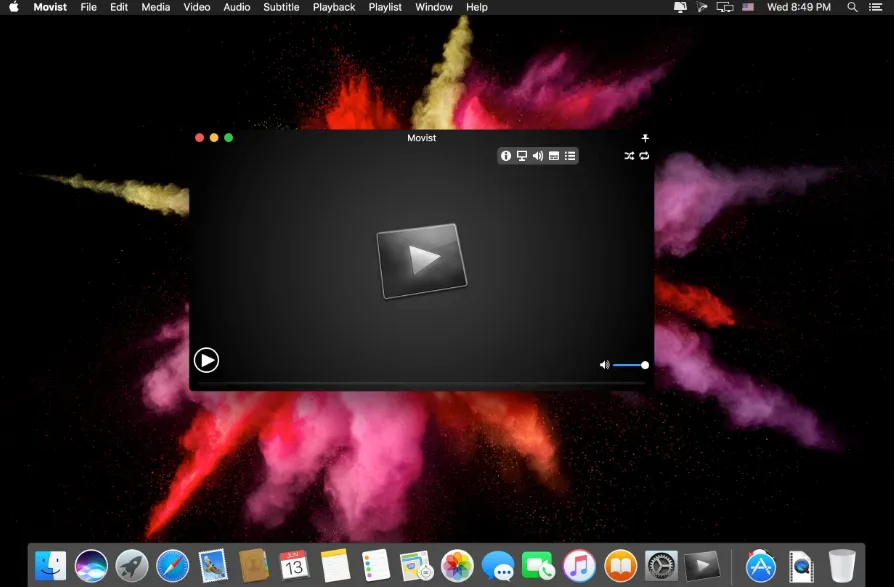Open the subtitle settings icon
894x587 pixels.
pos(554,156)
